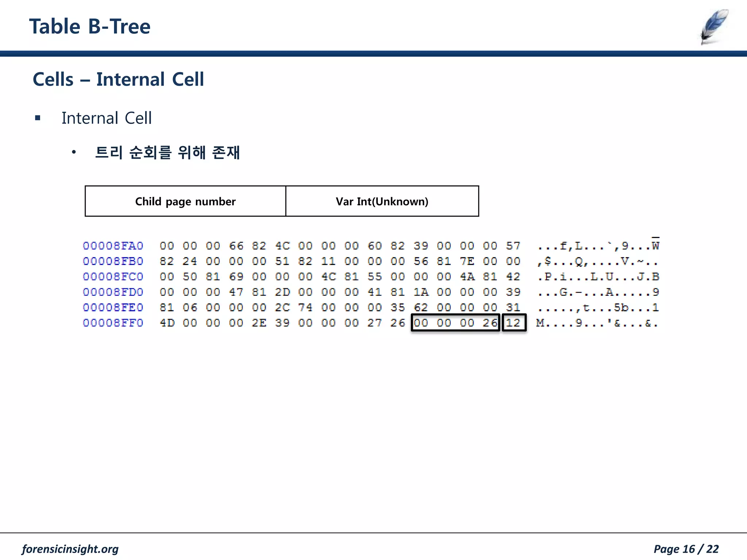The image size is (747, 560).
Task: Click hex offset 00008FE0
Action: [113, 307]
